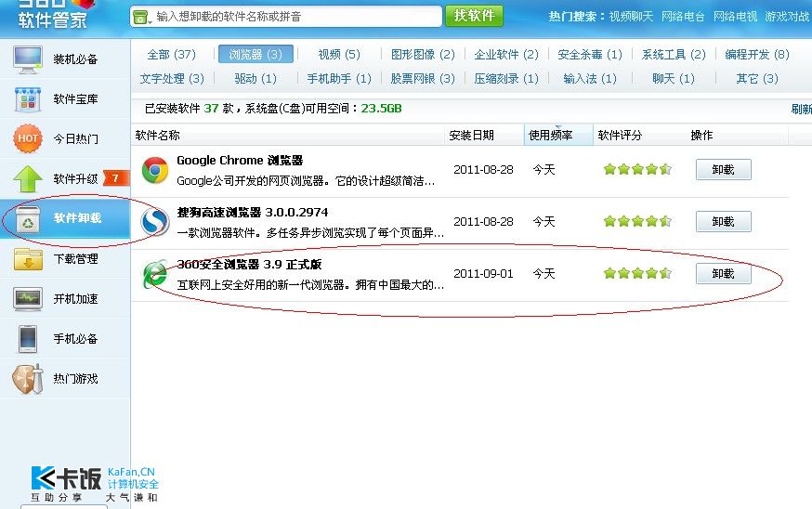This screenshot has width=812, height=509.
Task: Open 装机必备 monitor icon in sidebar
Action: pyautogui.click(x=28, y=59)
